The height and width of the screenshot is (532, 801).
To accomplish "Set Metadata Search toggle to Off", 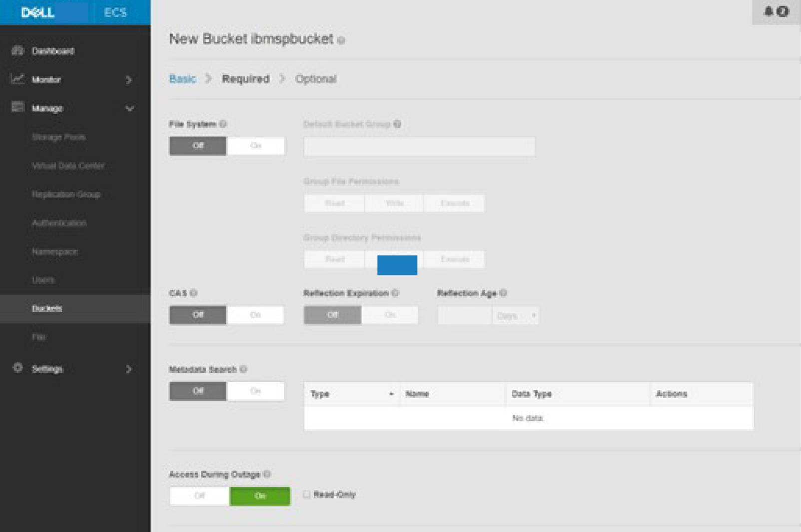I will (x=198, y=391).
